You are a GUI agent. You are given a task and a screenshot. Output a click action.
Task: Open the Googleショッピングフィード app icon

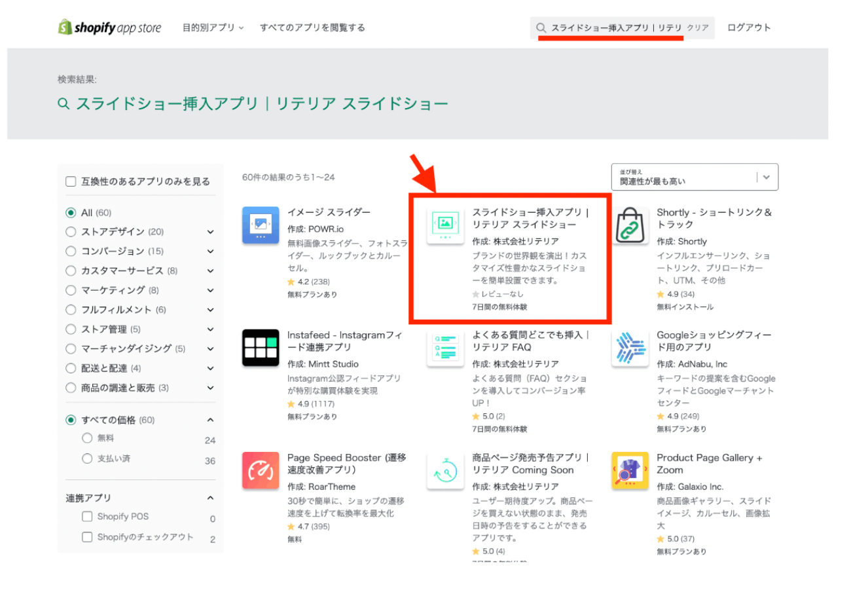click(x=630, y=348)
